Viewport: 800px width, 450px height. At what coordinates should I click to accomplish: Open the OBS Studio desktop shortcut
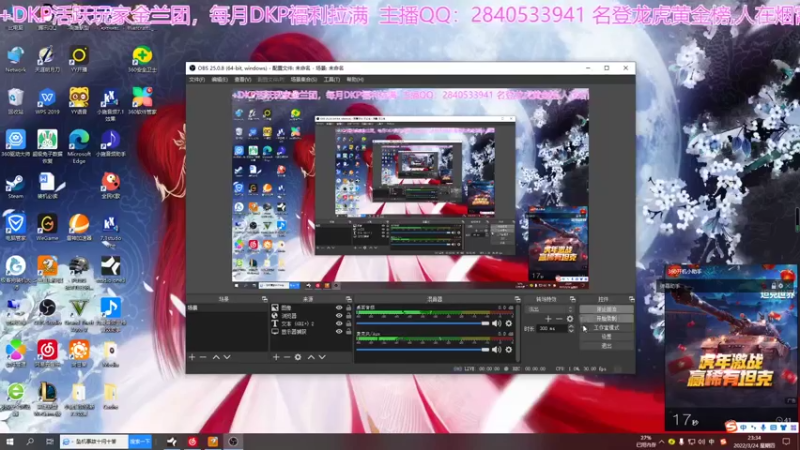click(47, 311)
